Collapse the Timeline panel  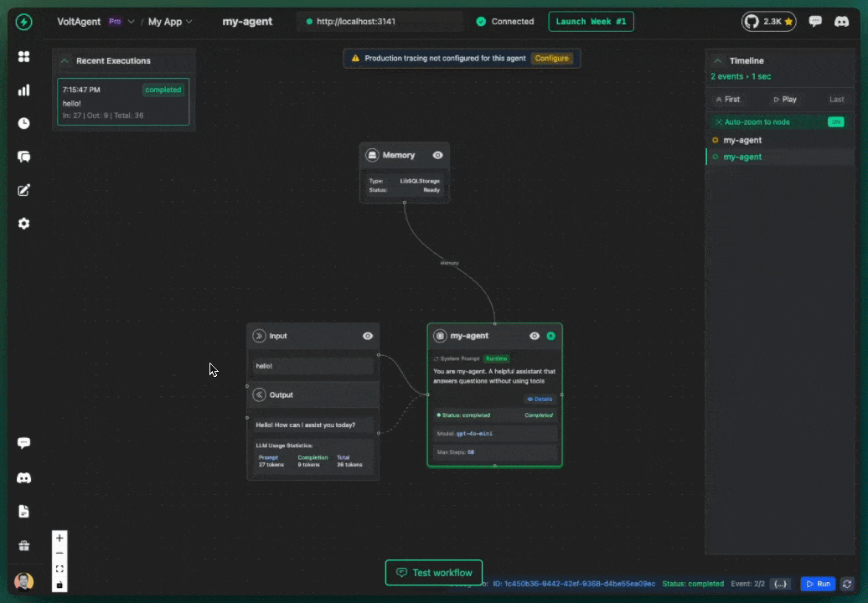pyautogui.click(x=717, y=60)
